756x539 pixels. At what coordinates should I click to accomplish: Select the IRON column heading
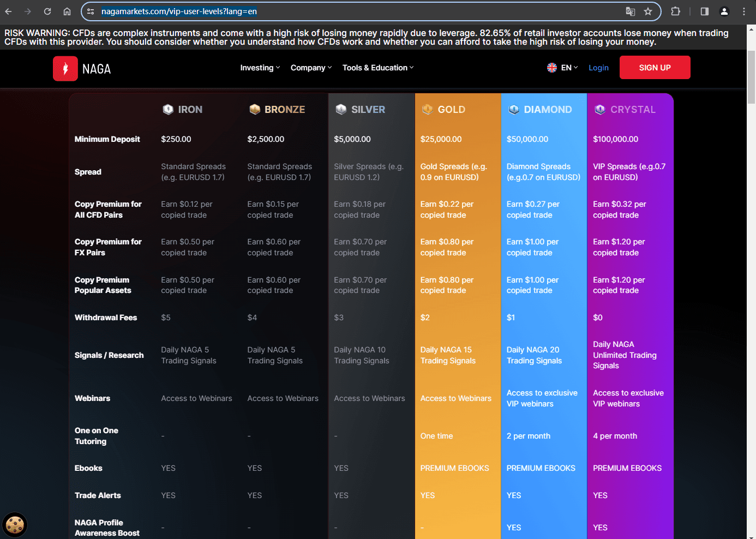(190, 110)
